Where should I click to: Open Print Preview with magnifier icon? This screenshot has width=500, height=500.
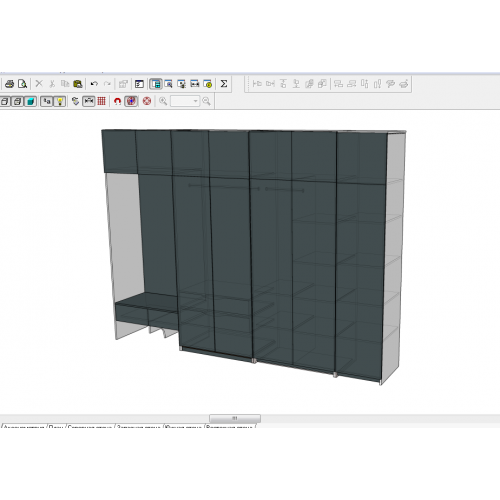tap(22, 84)
